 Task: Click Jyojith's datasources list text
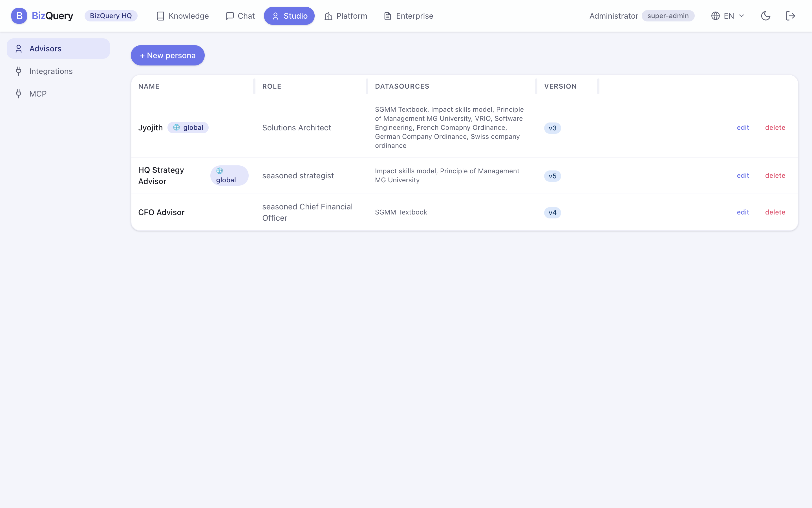coord(449,127)
